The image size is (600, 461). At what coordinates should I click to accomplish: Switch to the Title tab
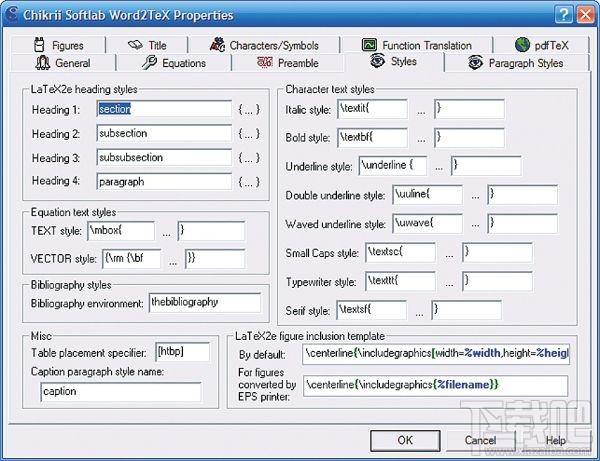click(147, 45)
